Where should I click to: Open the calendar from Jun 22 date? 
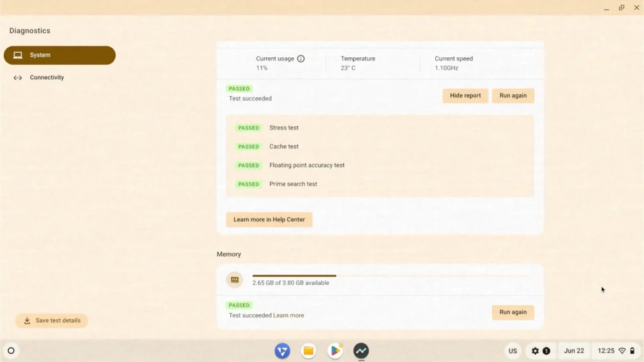(574, 351)
